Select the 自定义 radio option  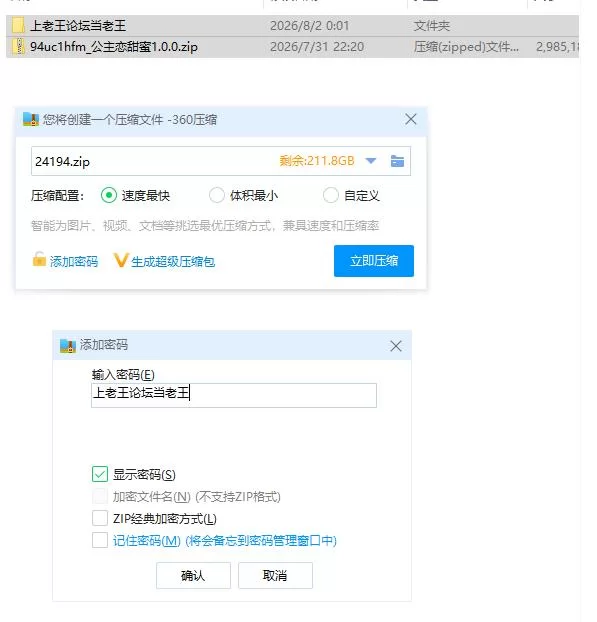[x=330, y=195]
